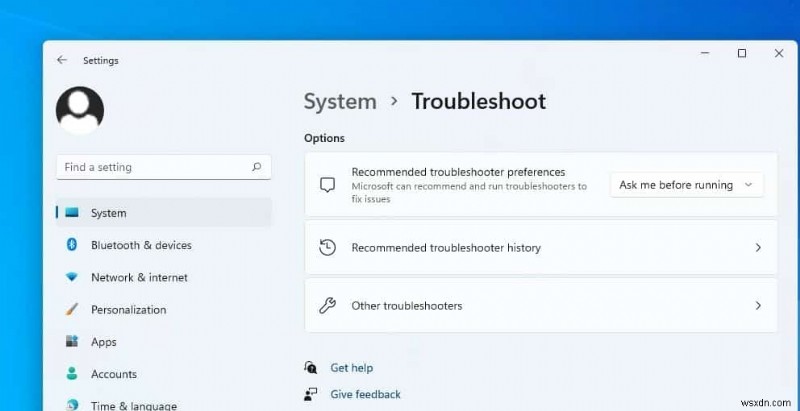Image resolution: width=800 pixels, height=411 pixels.
Task: Click the Give feedback person icon
Action: (x=311, y=394)
